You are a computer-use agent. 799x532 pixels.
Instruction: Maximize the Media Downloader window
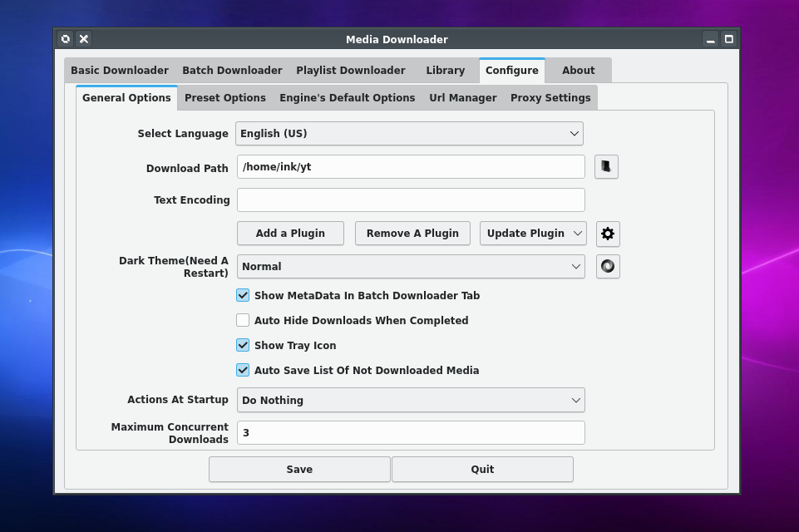[x=728, y=39]
